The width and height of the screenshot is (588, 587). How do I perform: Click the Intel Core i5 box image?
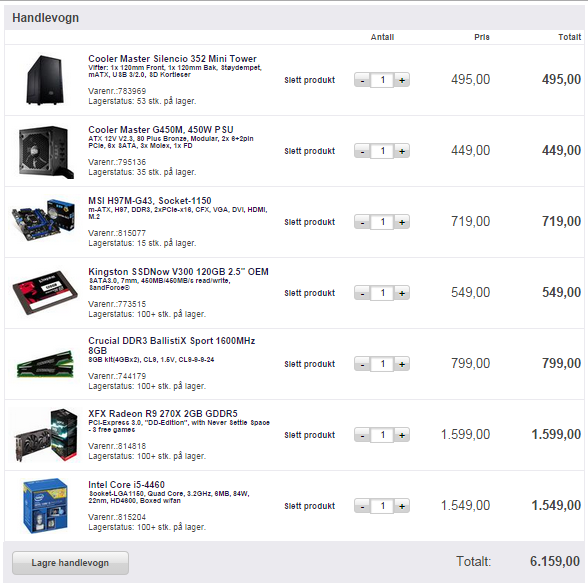point(45,505)
